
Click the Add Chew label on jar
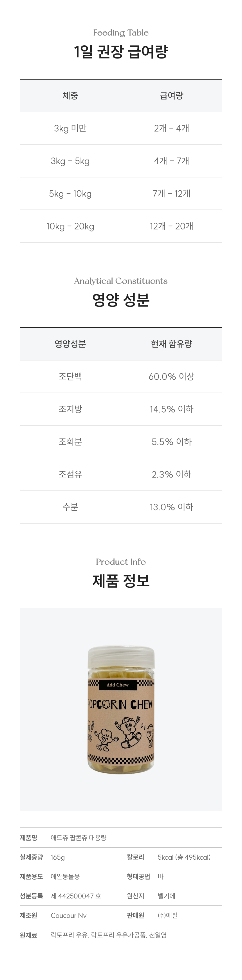tap(118, 685)
